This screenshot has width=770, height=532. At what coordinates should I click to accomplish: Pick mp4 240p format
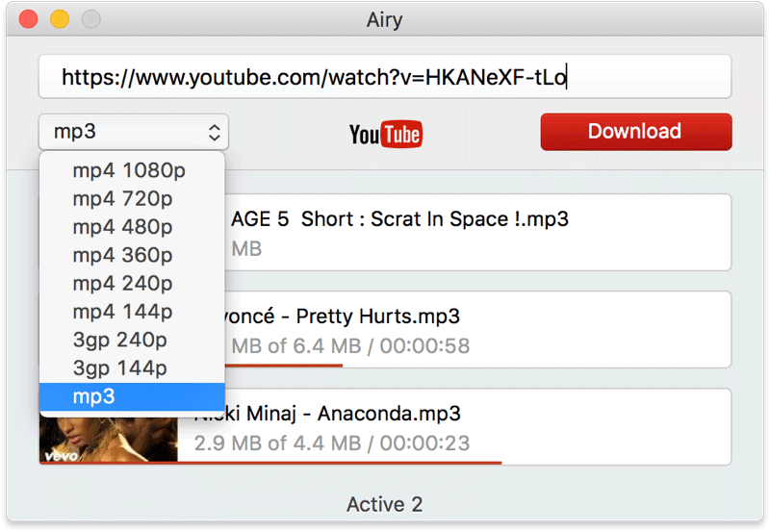[x=132, y=283]
